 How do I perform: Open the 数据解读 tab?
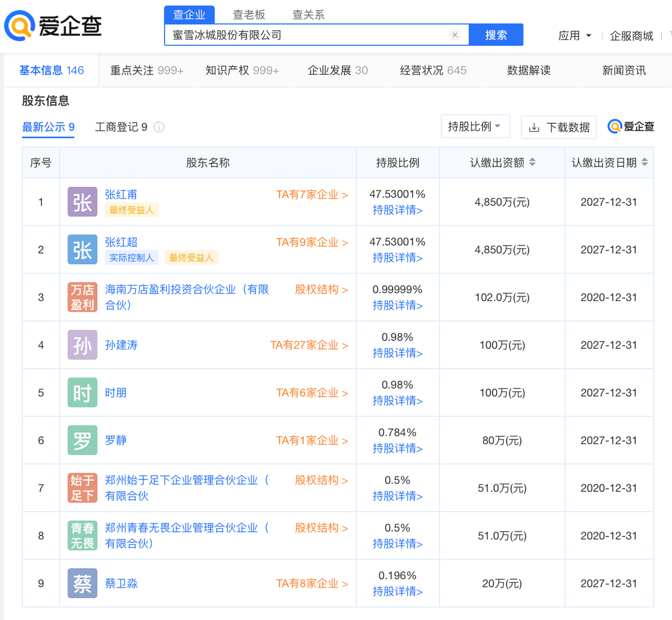[x=529, y=71]
